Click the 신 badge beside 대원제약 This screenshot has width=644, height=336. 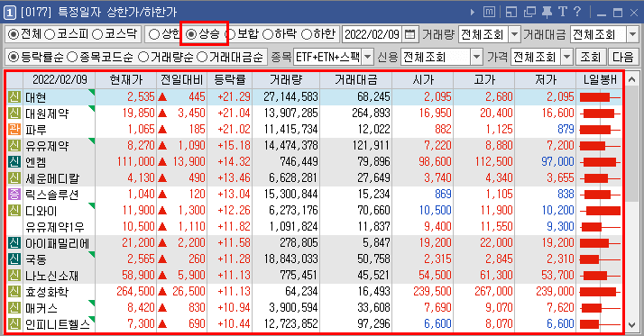(x=14, y=113)
